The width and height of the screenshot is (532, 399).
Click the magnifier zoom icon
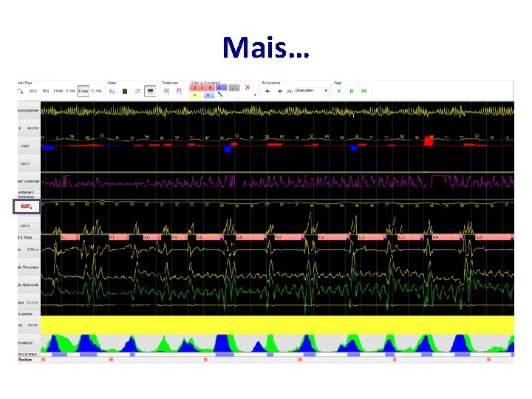pyautogui.click(x=21, y=91)
